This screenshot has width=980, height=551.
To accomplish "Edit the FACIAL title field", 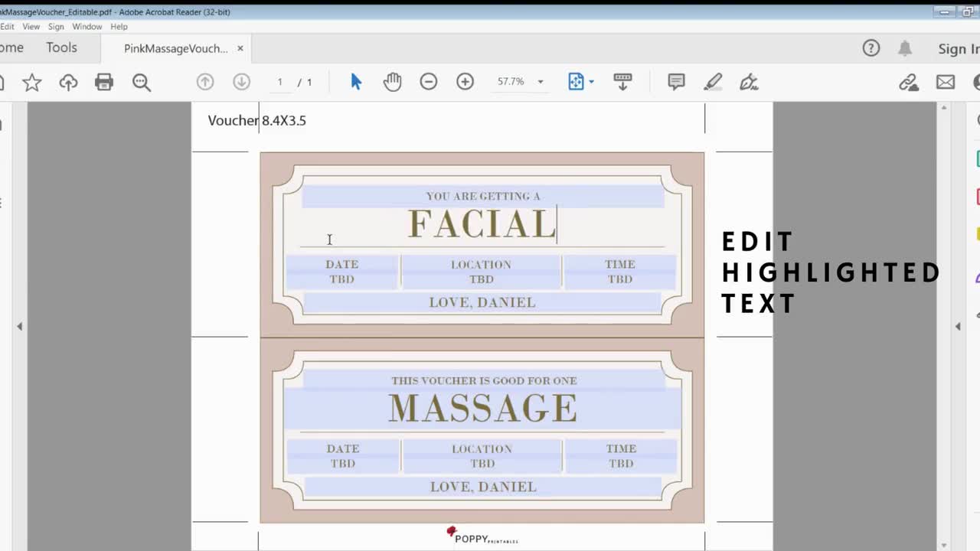I will (x=482, y=227).
